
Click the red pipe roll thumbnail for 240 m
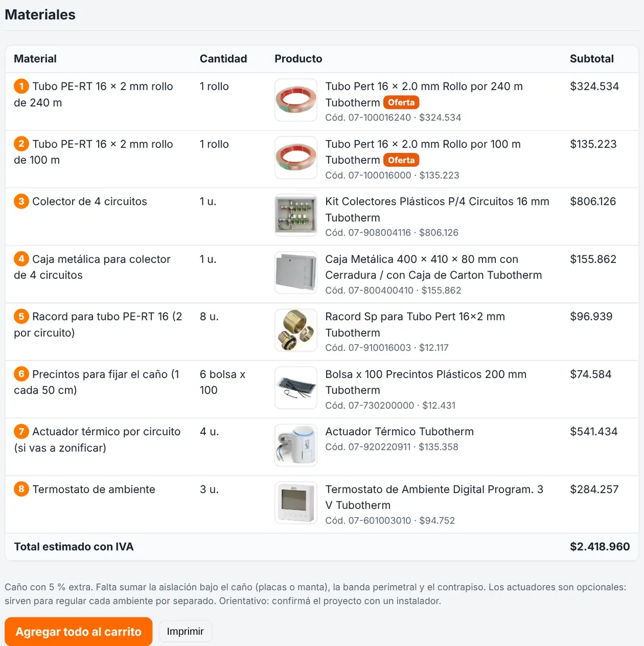pos(296,100)
